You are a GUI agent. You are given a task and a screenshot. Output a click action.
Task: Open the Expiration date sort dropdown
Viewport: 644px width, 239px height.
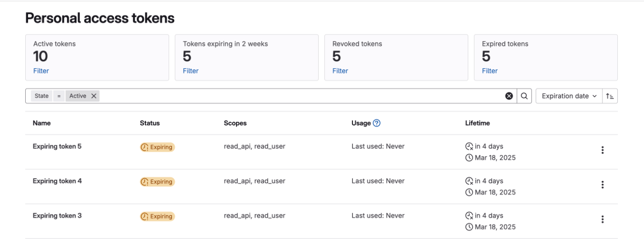coord(569,96)
